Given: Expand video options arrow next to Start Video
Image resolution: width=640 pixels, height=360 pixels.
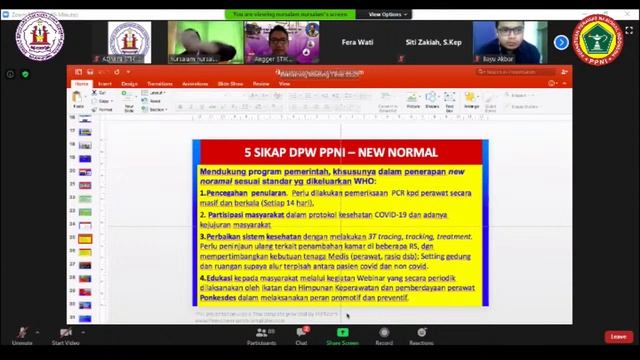Looking at the screenshot, I should click(x=83, y=332).
